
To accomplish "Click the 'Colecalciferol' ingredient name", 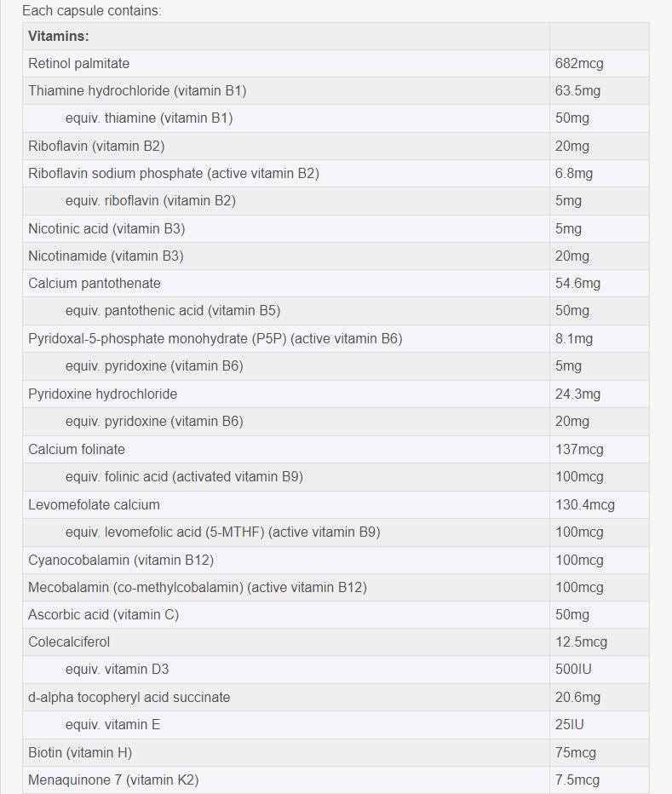I will 69,642.
